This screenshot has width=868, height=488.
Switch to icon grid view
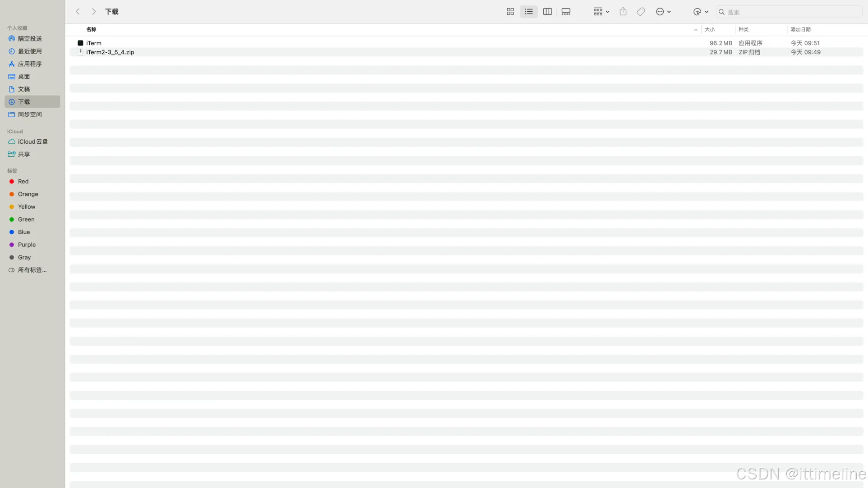click(x=510, y=12)
